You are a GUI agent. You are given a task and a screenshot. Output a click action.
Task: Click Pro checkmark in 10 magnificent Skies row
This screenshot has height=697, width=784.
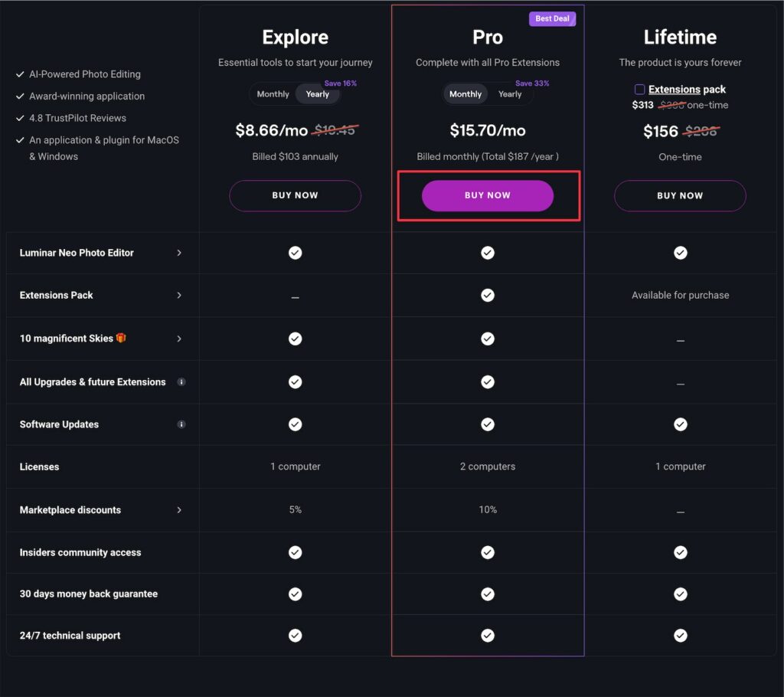coord(488,339)
